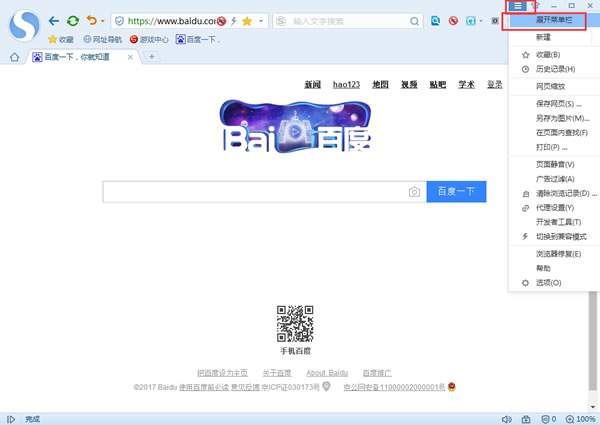The height and width of the screenshot is (425, 600).
Task: Click the security shield in address bar
Action: point(119,21)
